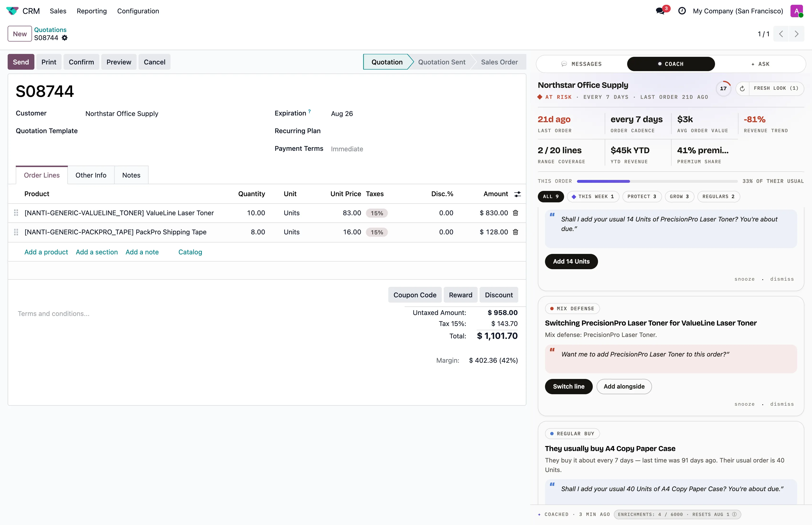
Task: Click the Confirm button
Action: pyautogui.click(x=81, y=62)
